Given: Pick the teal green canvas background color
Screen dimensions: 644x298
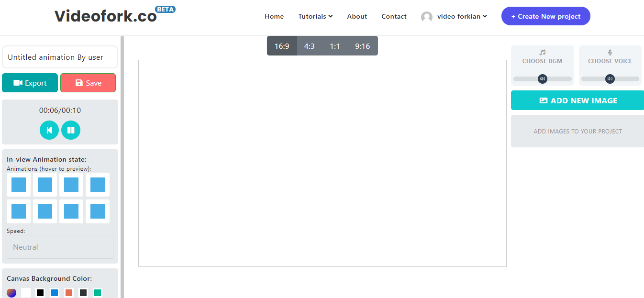Looking at the screenshot, I should [x=98, y=293].
